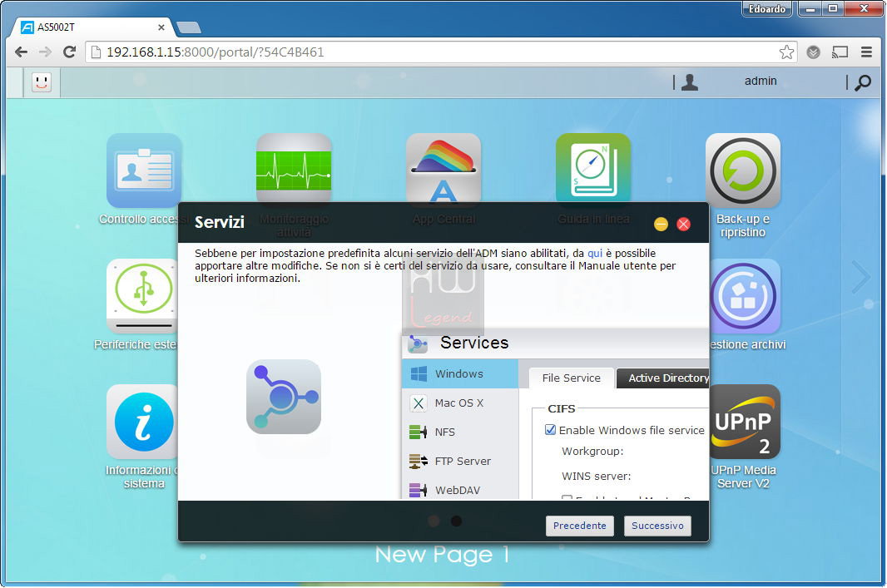Show next desktop page arrow
The image size is (887, 588).
861,277
